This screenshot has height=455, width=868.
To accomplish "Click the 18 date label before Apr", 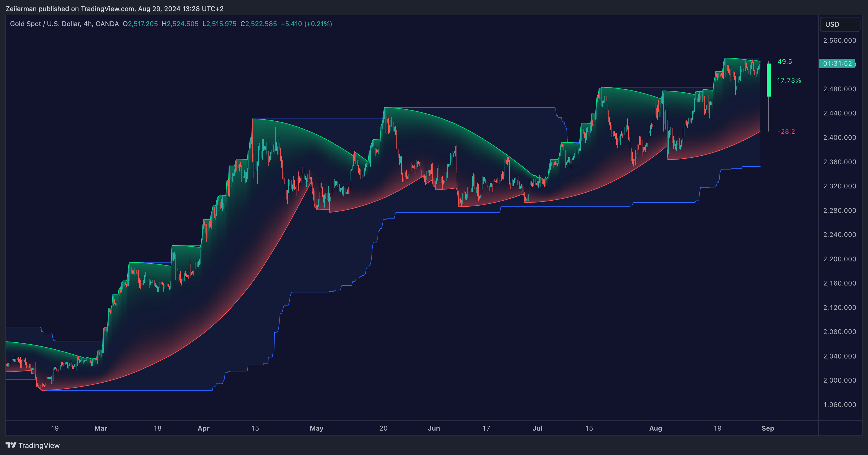I will (157, 428).
